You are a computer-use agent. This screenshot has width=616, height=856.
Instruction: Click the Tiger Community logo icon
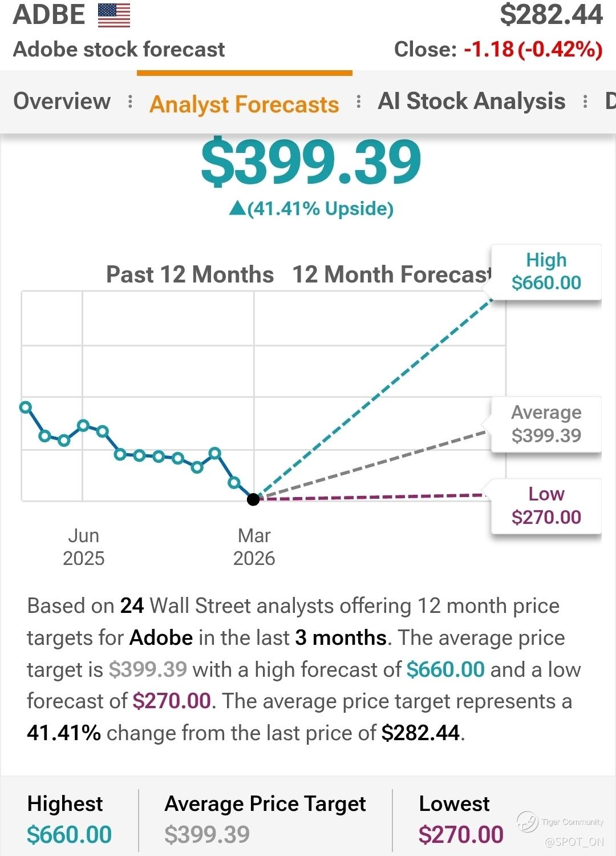527,822
